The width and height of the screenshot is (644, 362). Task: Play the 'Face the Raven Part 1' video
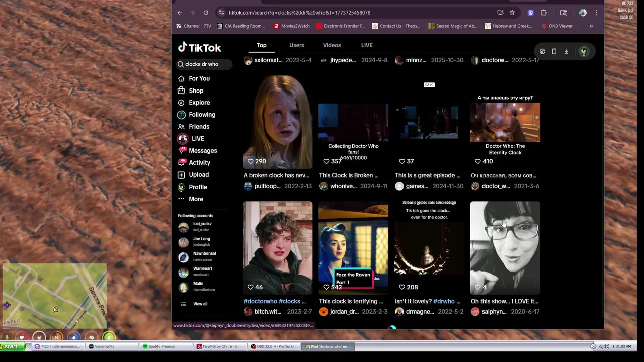pyautogui.click(x=353, y=248)
